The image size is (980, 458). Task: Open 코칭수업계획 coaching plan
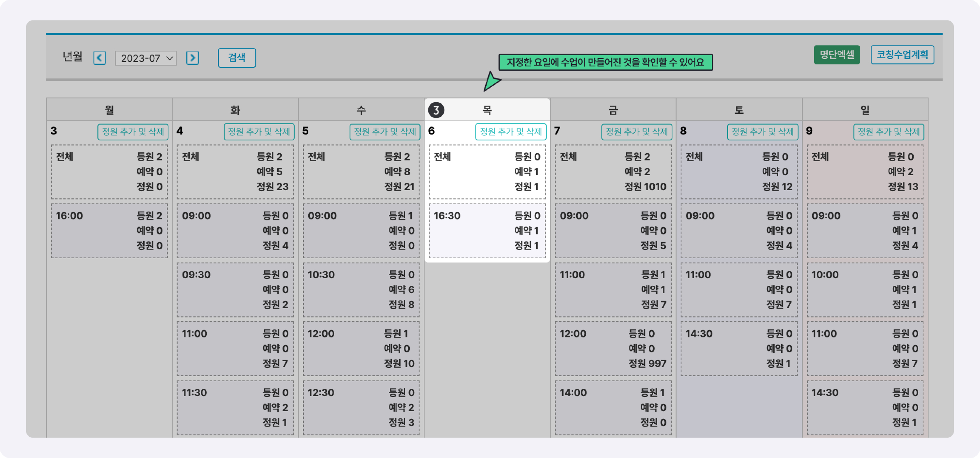click(902, 55)
